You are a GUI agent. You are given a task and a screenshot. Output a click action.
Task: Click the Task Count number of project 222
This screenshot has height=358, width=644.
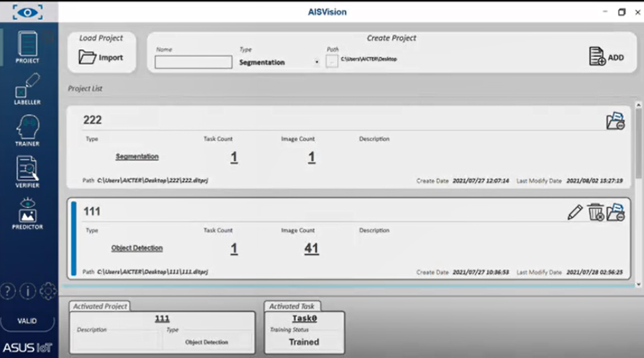click(x=233, y=157)
